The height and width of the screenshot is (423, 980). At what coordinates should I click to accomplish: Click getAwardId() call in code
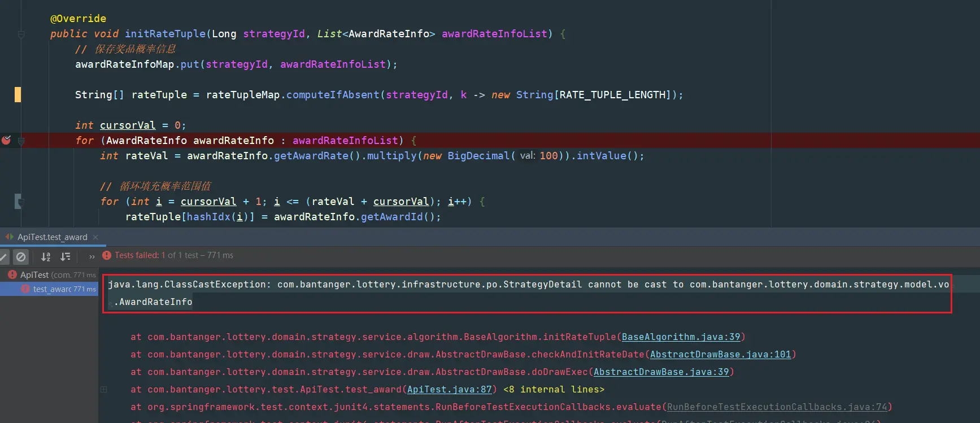398,217
